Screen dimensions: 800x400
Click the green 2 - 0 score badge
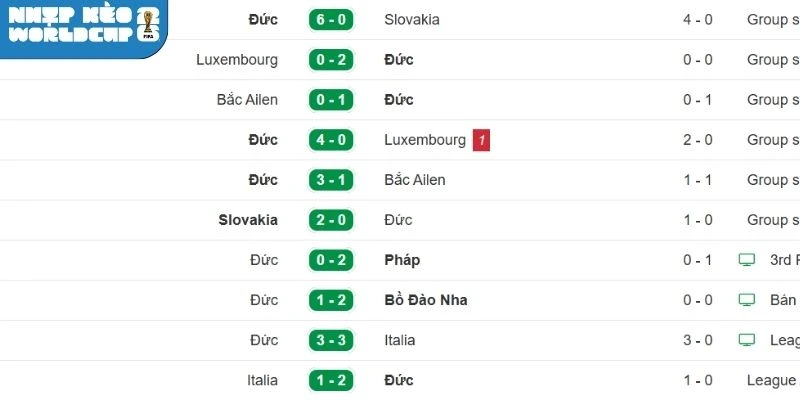[331, 220]
